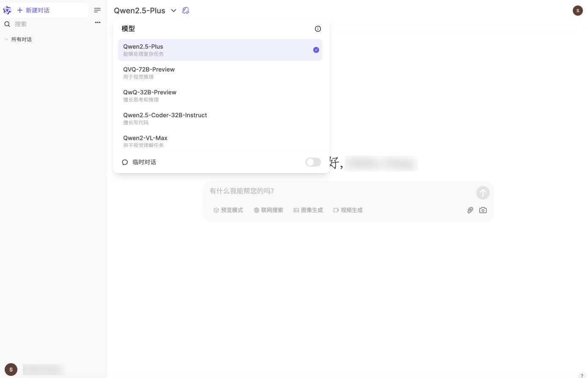
Task: Click the Qwen logo in the sidebar
Action: coord(7,10)
